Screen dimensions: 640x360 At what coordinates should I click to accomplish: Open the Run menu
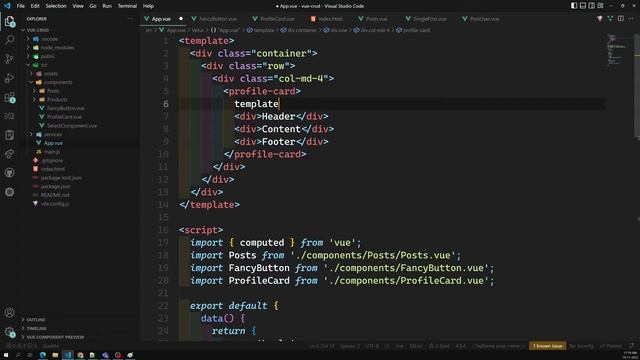coord(107,6)
